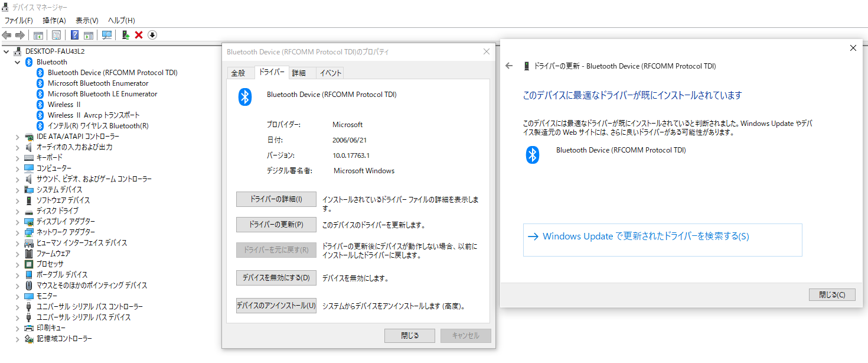Click back arrow in driver update wizard
The height and width of the screenshot is (363, 868).
(509, 66)
